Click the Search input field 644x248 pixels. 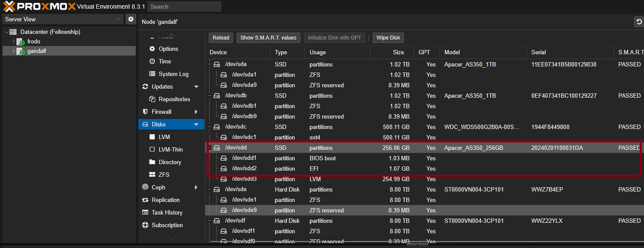[x=184, y=7]
